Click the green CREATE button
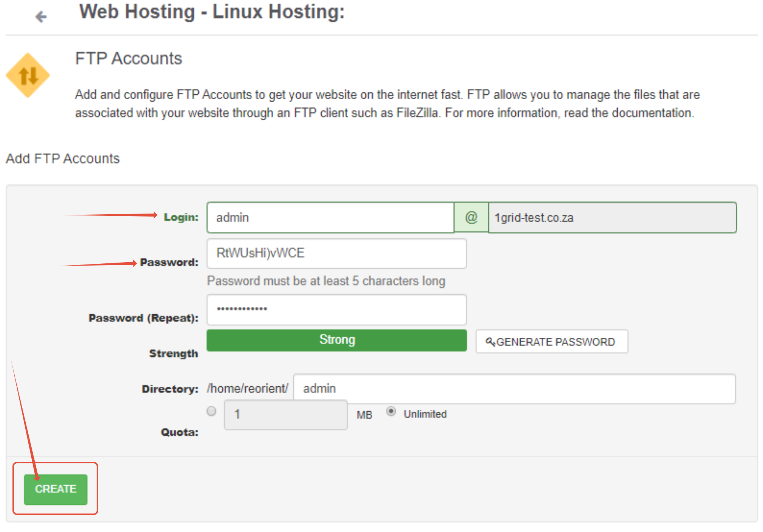Screen dimensions: 763x532 pos(56,489)
